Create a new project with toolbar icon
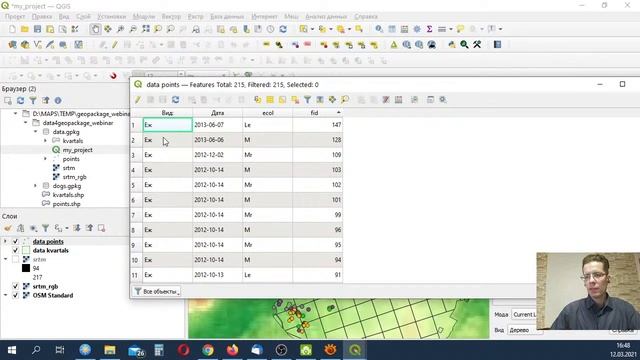640x360 pixels. (12, 29)
